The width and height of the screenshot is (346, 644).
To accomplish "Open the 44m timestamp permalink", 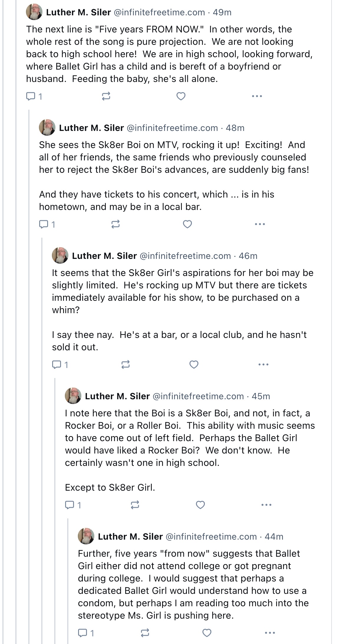I will pyautogui.click(x=274, y=537).
